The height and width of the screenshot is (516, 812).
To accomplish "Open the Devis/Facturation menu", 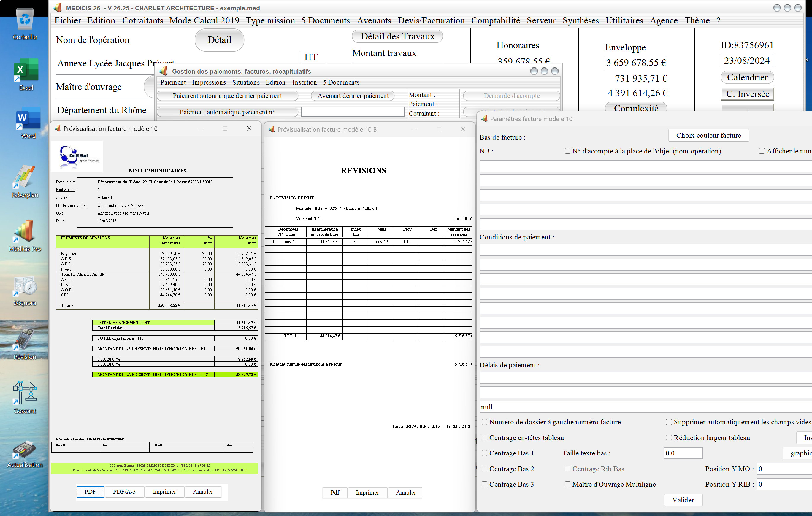I will tap(431, 20).
